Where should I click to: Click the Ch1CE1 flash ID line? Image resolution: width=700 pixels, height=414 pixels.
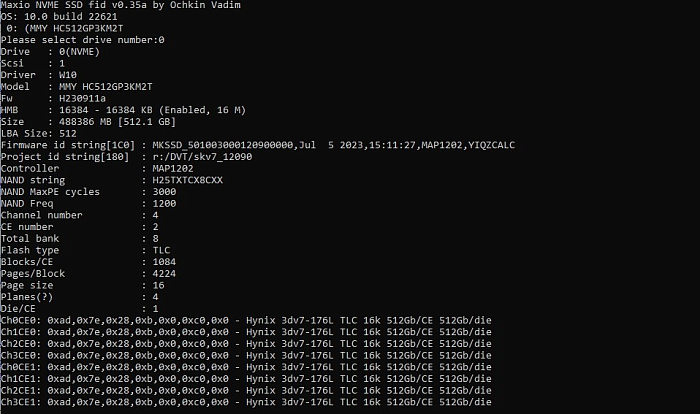coord(246,378)
